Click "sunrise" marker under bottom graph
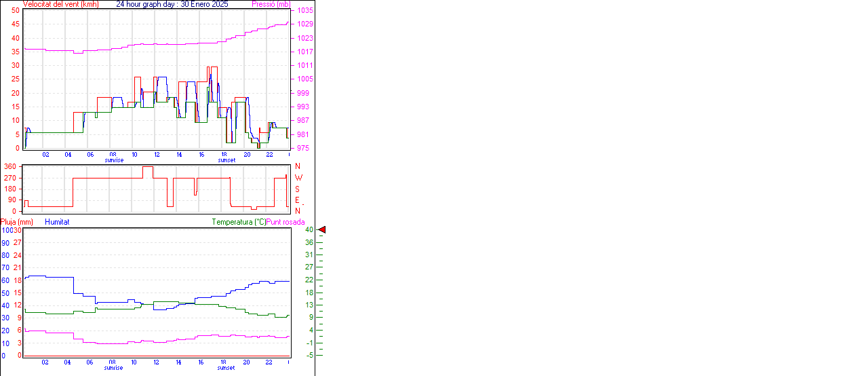Viewport: 868px width, 376px height. pos(114,368)
